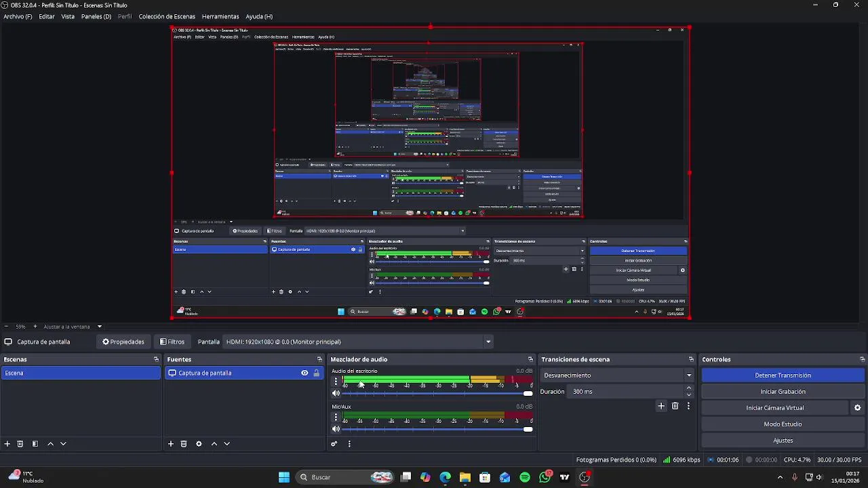Screen dimensions: 868x488
Task: Open WhatsApp from taskbar
Action: point(545,477)
